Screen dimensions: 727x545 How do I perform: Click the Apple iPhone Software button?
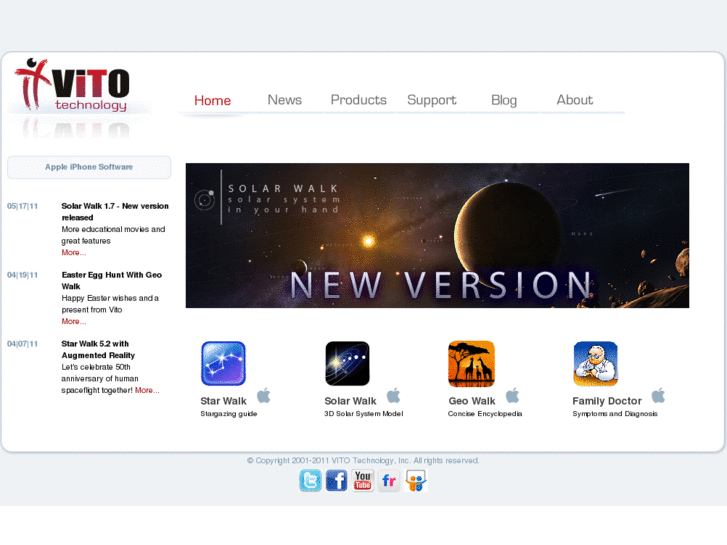(89, 167)
